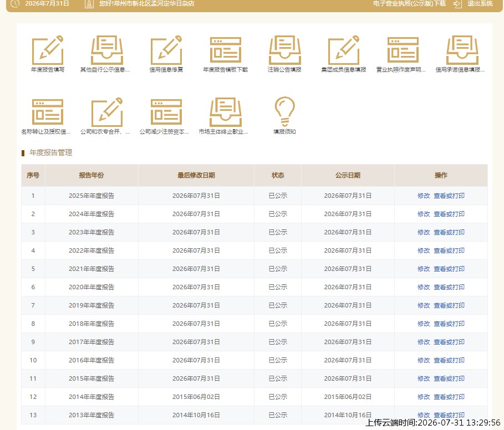The image size is (504, 430).
Task: Click 查看或打印 for 2015年年度报告
Action: 449,378
